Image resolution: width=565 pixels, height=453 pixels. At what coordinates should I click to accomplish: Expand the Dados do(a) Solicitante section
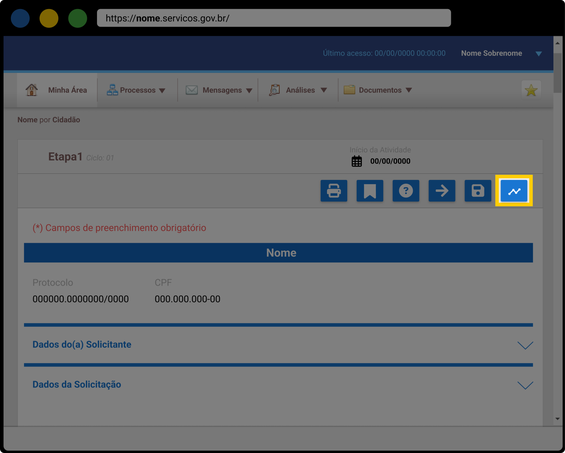pyautogui.click(x=278, y=345)
